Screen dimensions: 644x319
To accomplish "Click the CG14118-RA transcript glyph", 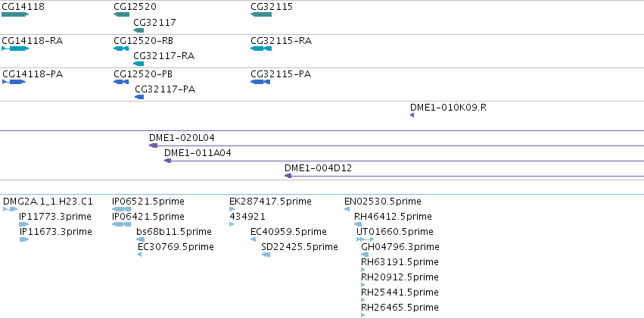I will (x=15, y=48).
